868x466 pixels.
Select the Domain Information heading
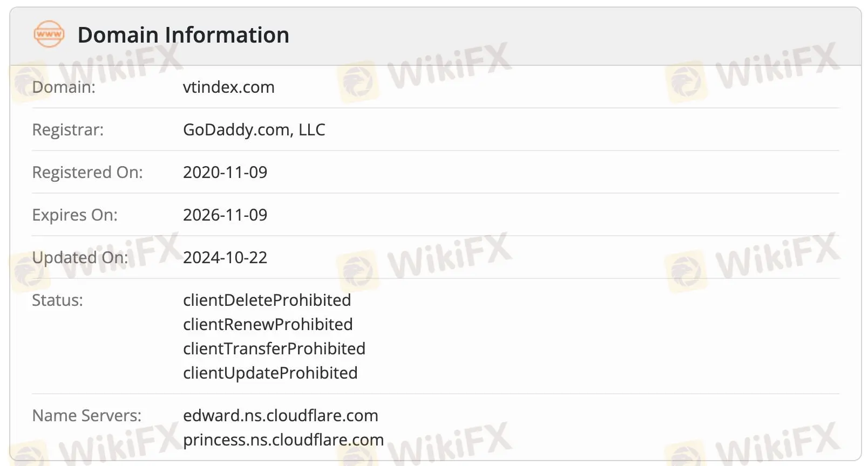[184, 35]
